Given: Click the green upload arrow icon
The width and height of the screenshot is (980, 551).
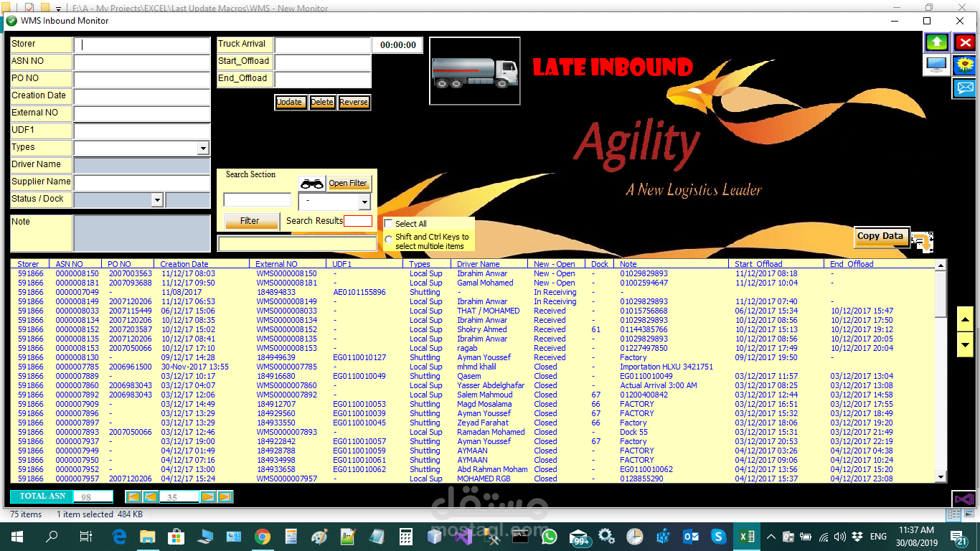Looking at the screenshot, I should pyautogui.click(x=937, y=42).
